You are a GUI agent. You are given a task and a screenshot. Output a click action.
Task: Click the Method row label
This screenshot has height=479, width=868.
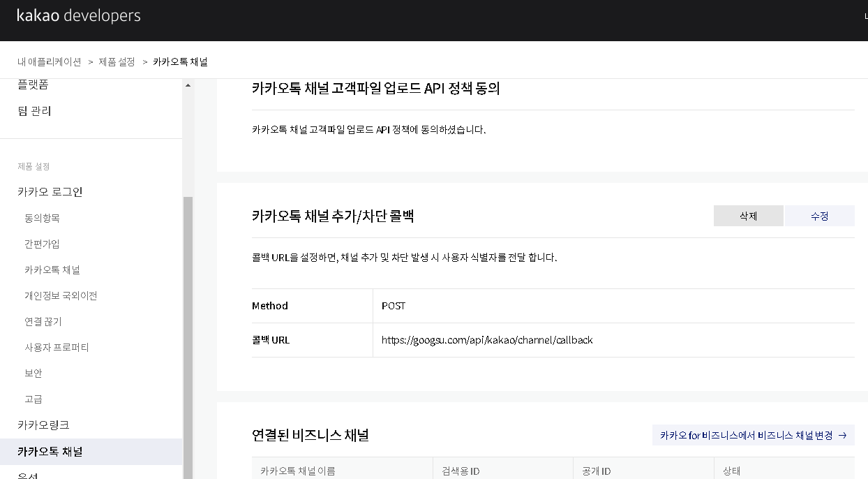click(270, 306)
